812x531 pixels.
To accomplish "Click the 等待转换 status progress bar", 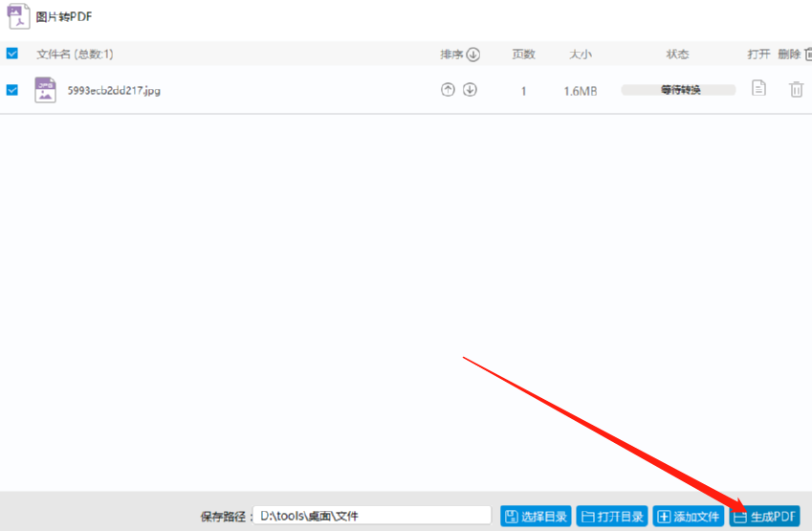I will pos(678,90).
